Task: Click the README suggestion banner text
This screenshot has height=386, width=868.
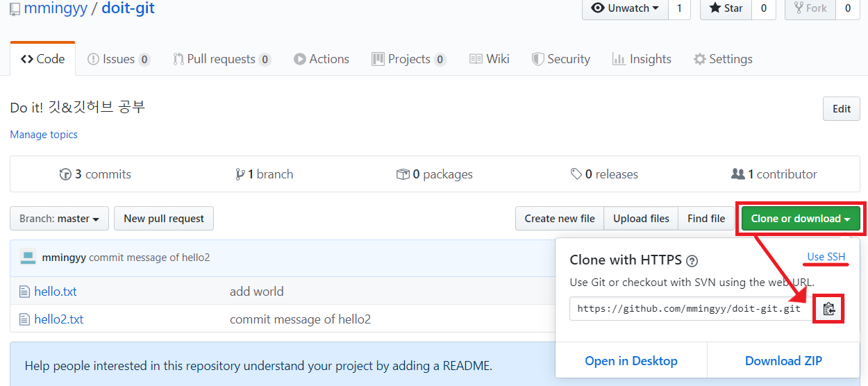Action: point(258,366)
